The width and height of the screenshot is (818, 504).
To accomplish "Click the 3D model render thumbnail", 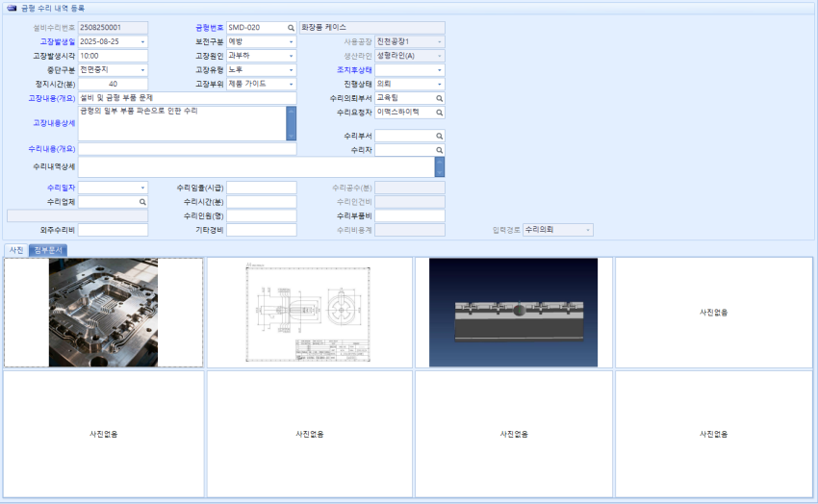I will [x=513, y=313].
